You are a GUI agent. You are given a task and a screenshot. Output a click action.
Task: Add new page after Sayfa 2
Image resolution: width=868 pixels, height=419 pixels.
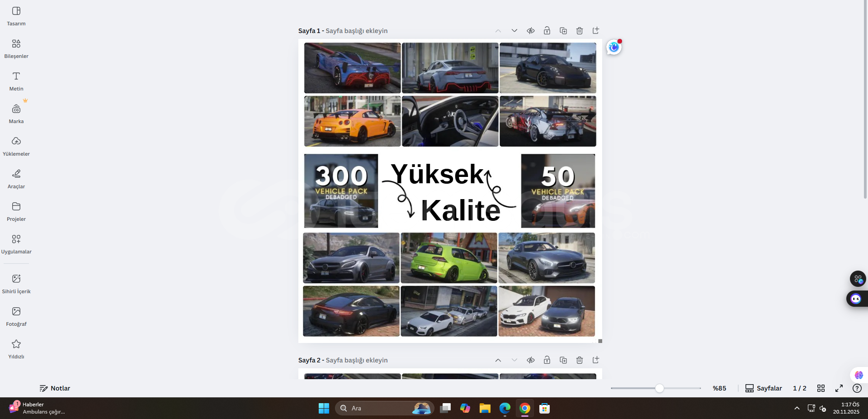point(596,360)
